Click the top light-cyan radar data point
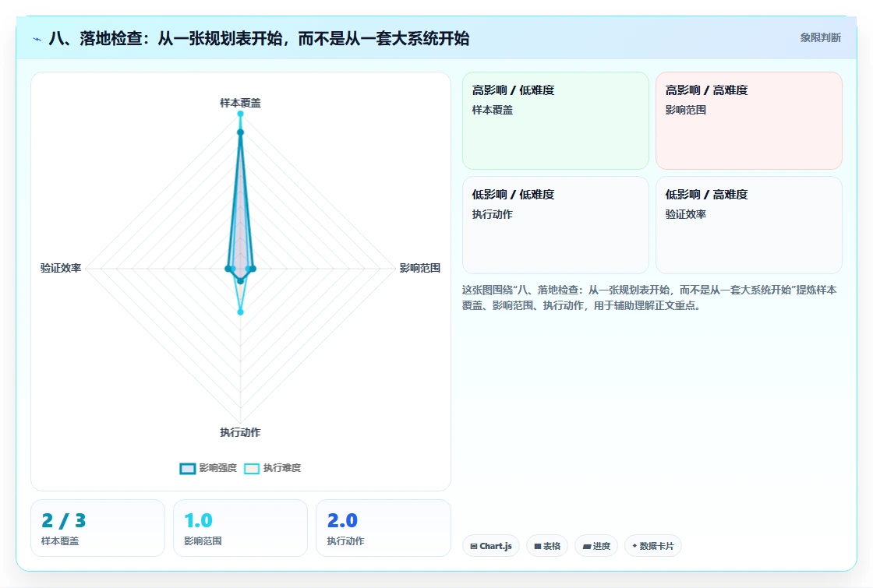Screen dimensions: 873x588 coord(241,114)
